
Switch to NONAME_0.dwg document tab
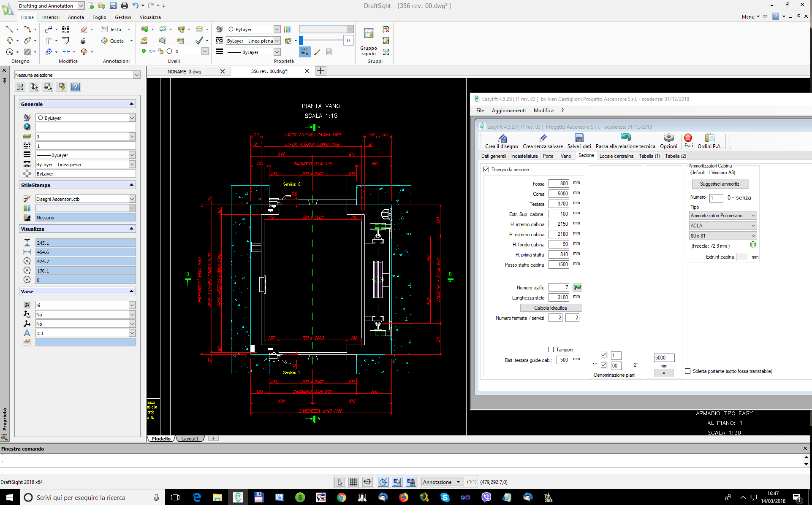point(185,71)
